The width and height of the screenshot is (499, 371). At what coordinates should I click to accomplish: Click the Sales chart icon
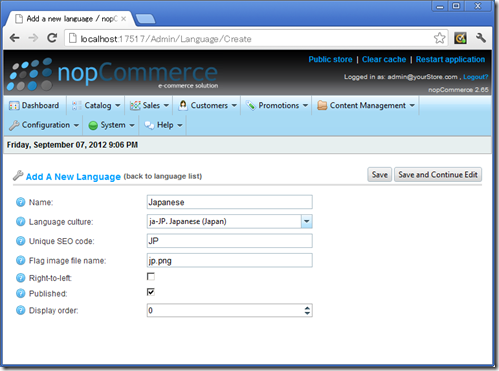click(135, 106)
